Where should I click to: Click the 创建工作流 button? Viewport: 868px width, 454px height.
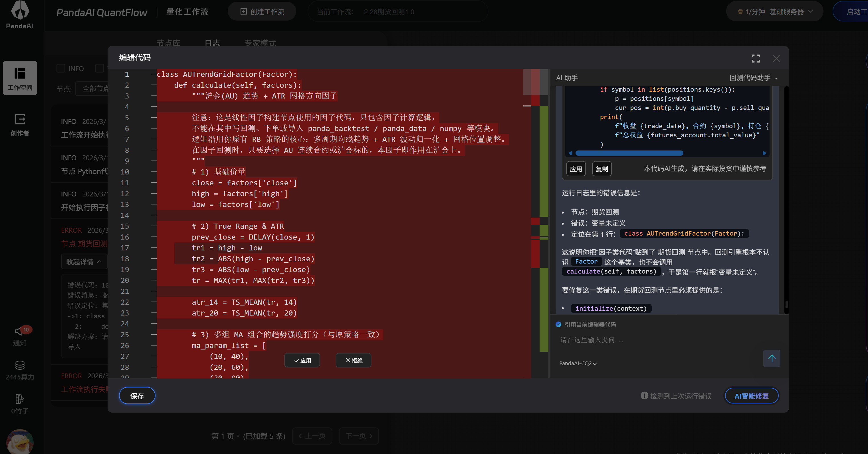coord(262,12)
